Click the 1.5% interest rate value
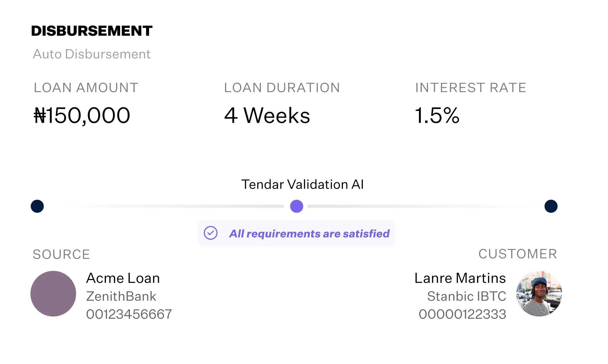 (437, 115)
